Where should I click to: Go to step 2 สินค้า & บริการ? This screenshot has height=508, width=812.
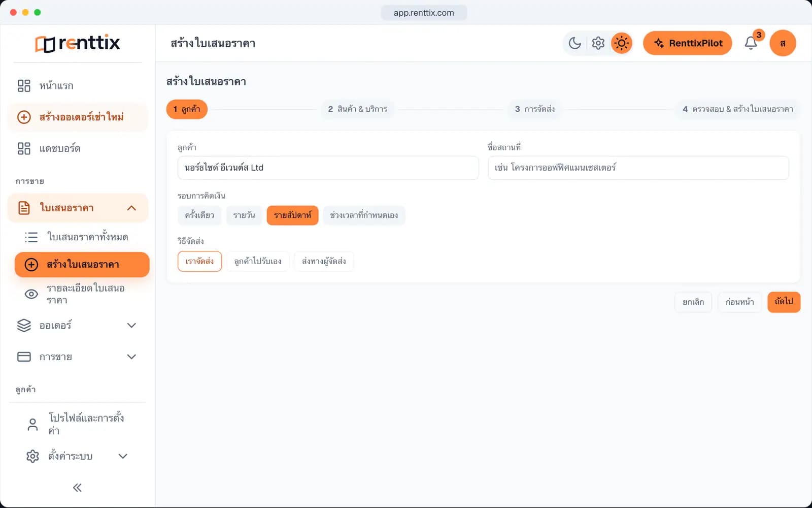357,109
